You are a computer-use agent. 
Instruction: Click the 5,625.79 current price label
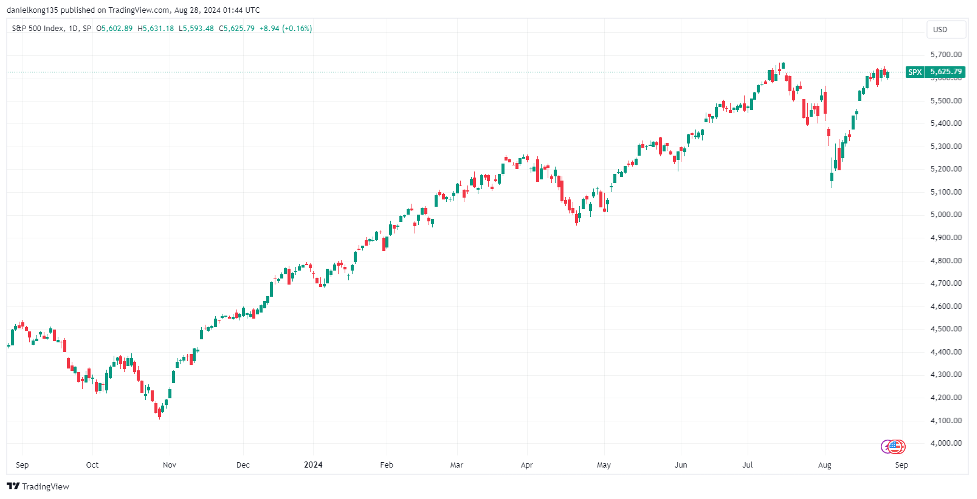coord(946,72)
